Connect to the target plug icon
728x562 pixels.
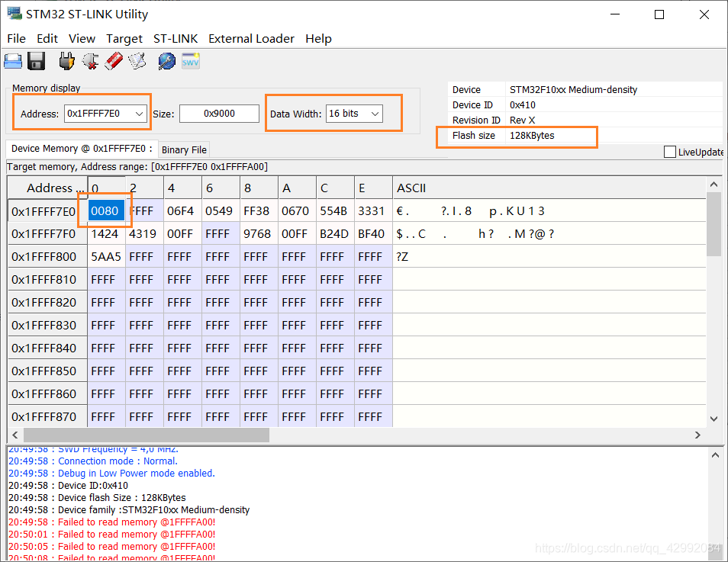[67, 61]
